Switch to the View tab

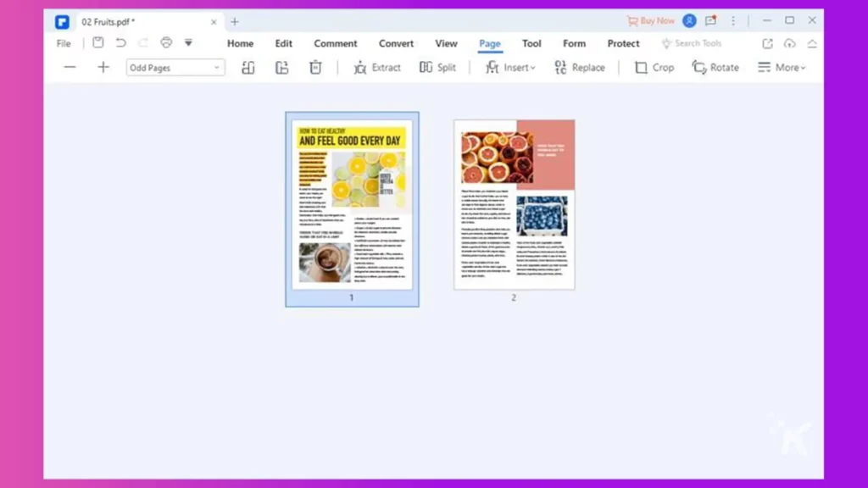446,43
